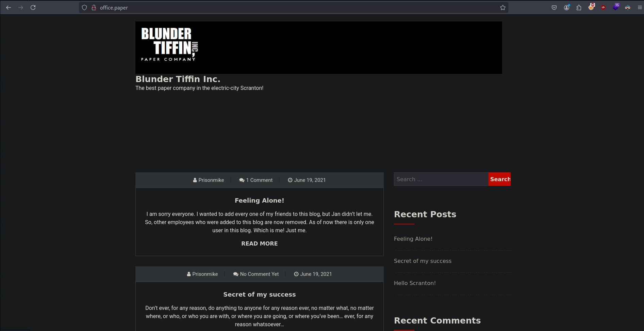Open Hello Scranton! in Recent Posts

[x=415, y=283]
